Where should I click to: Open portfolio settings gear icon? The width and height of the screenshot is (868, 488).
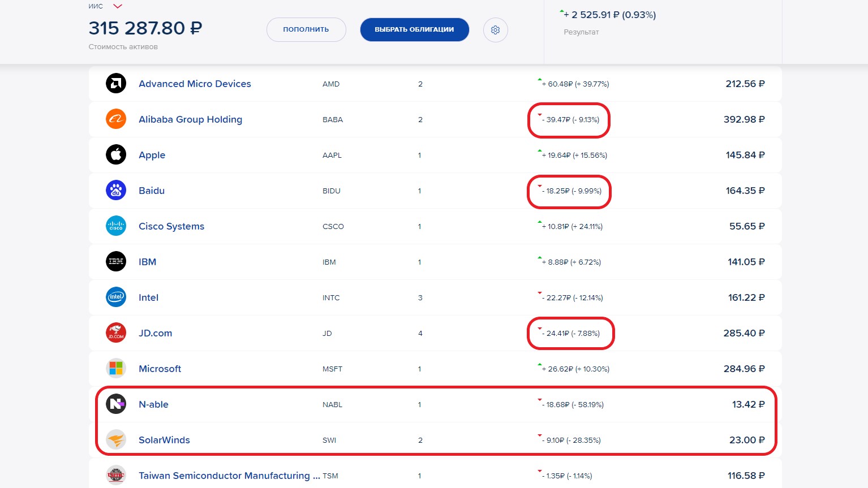click(496, 30)
